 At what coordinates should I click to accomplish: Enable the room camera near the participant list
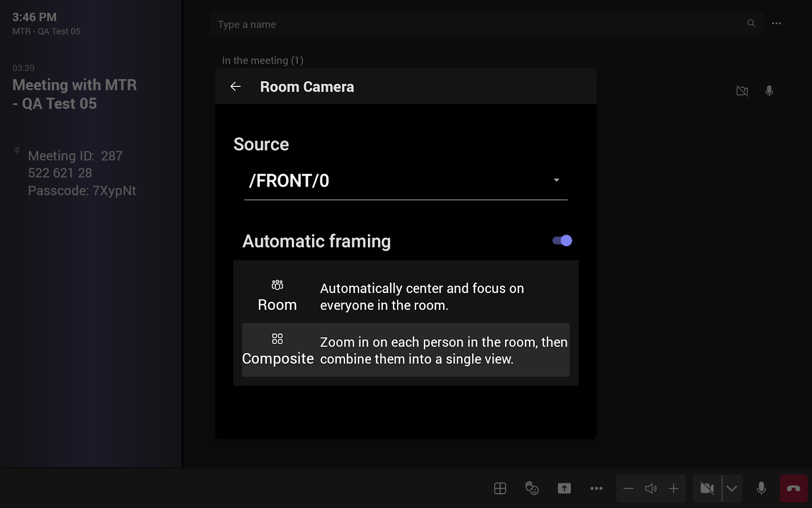(x=742, y=91)
